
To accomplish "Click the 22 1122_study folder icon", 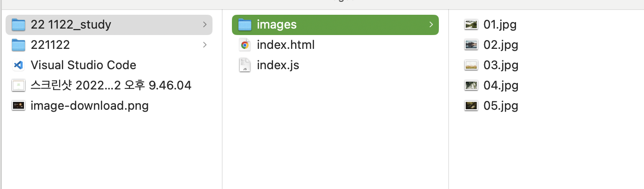I will coord(18,24).
